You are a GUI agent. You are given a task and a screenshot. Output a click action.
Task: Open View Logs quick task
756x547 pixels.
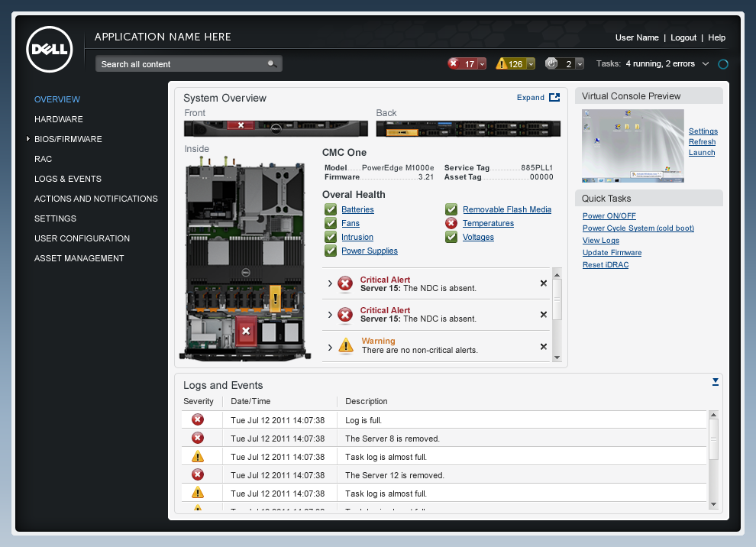[601, 240]
